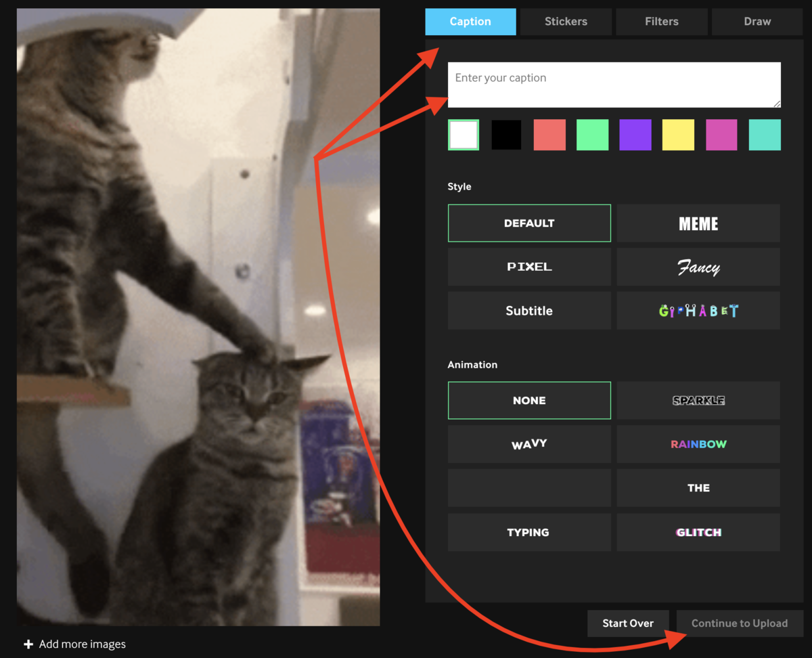Pick the black color swatch
Viewport: 812px width, 658px height.
(506, 135)
